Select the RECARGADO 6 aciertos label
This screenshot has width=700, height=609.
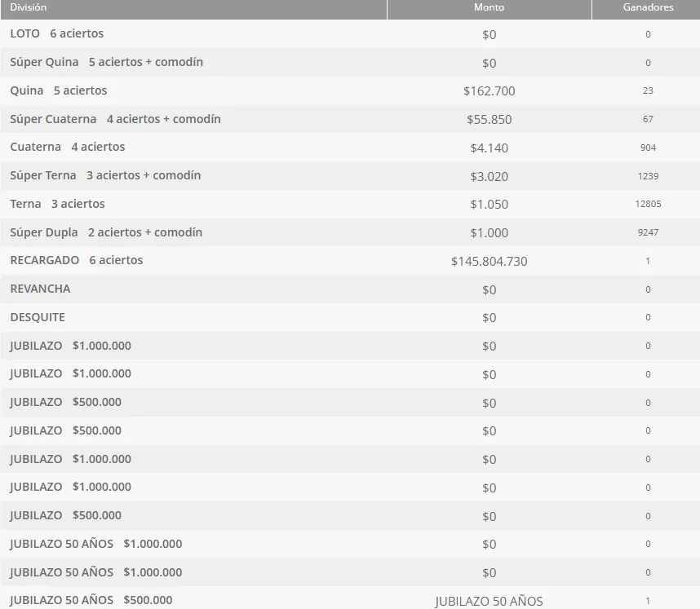[77, 261]
